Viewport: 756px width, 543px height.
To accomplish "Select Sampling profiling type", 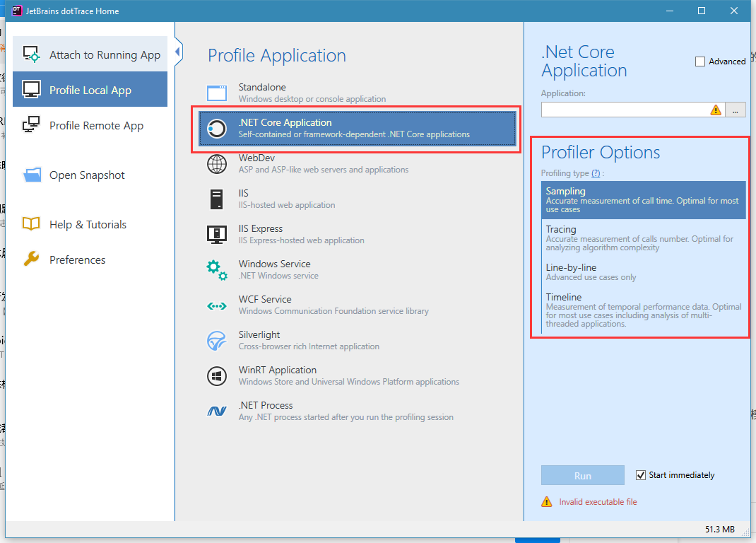I will [x=644, y=200].
